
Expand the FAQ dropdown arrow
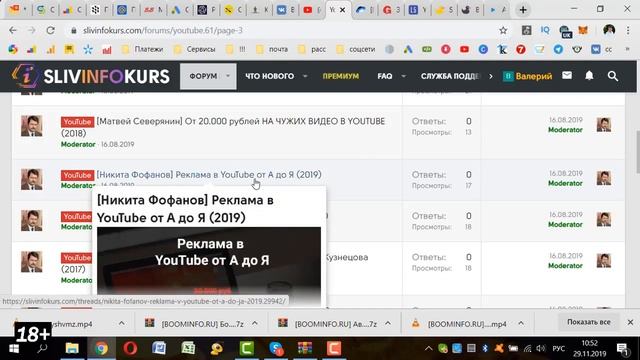pos(403,76)
